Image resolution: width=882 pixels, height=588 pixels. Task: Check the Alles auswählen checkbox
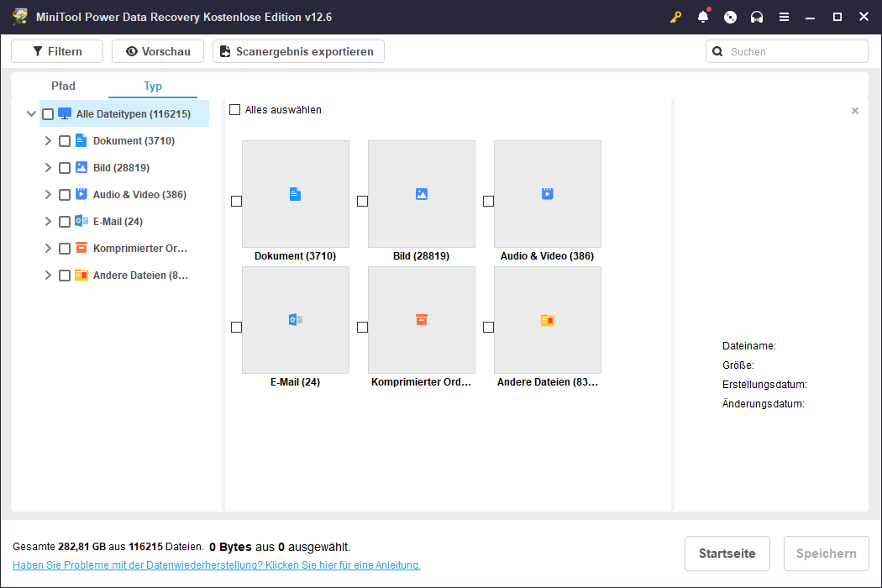(235, 110)
